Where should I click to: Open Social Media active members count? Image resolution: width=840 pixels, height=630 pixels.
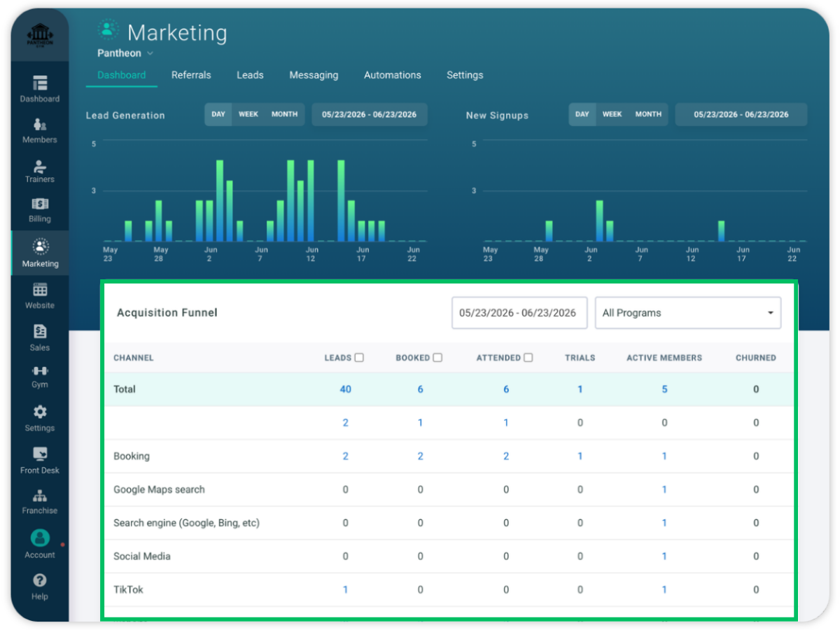pyautogui.click(x=664, y=556)
